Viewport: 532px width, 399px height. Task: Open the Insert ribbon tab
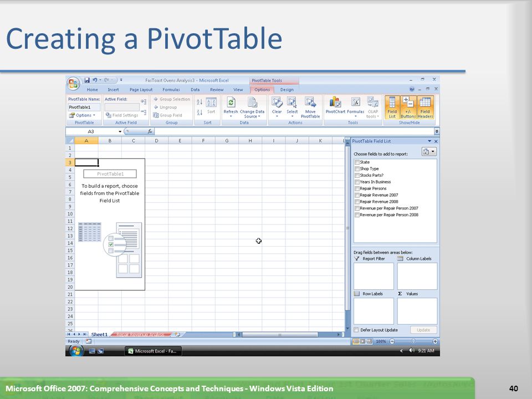pos(113,90)
